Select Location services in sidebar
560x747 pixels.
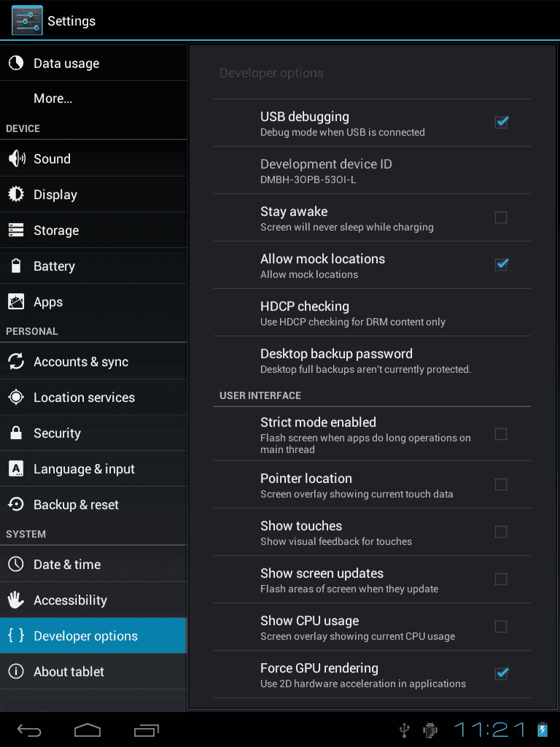(93, 397)
